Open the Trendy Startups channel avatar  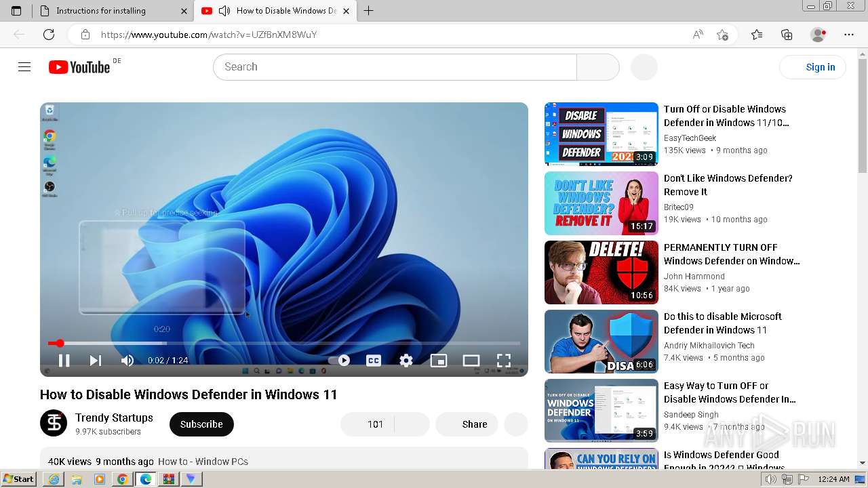coord(54,423)
